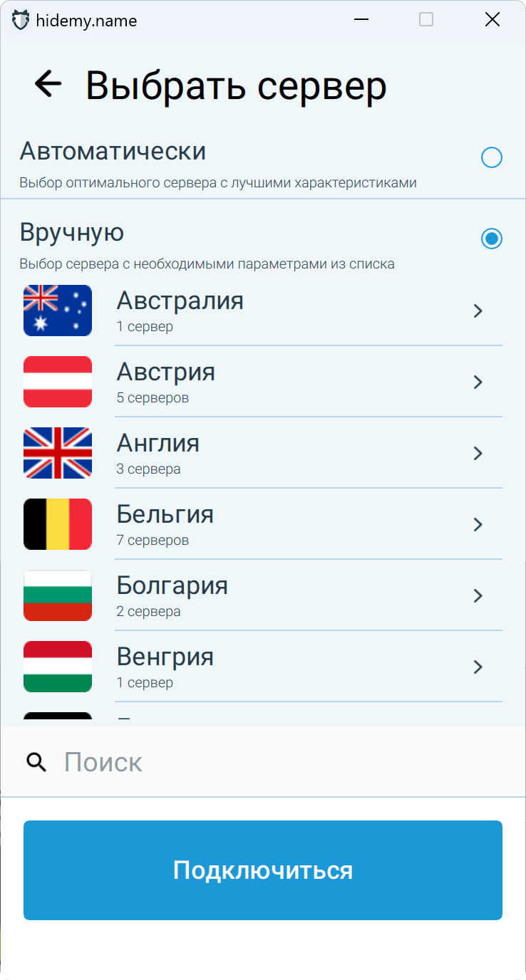Click the Australia flag icon

point(58,311)
